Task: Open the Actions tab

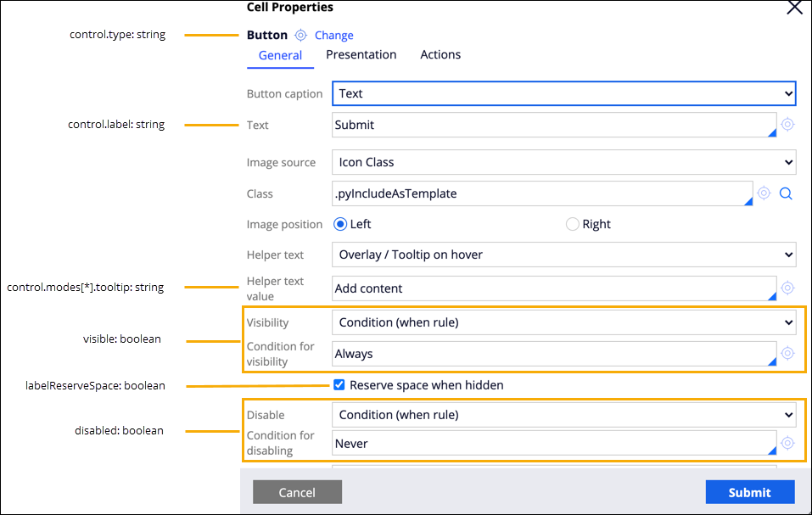Action: [x=440, y=54]
